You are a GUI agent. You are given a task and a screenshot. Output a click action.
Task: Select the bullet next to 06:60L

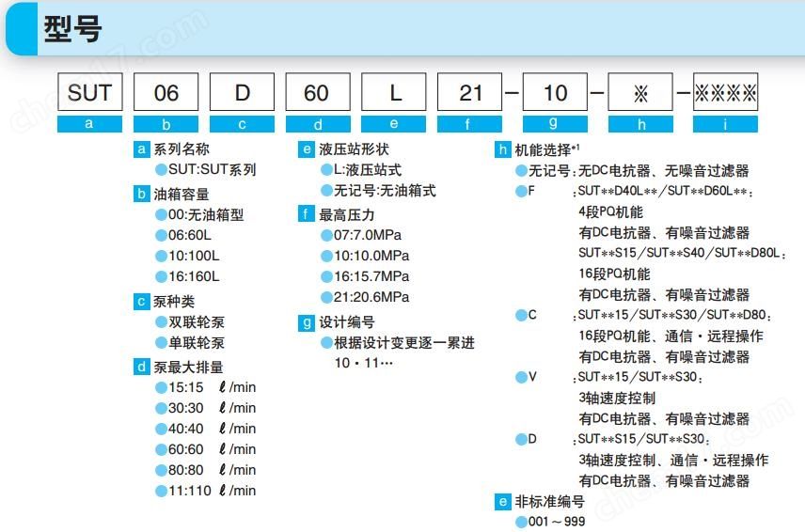tap(161, 235)
